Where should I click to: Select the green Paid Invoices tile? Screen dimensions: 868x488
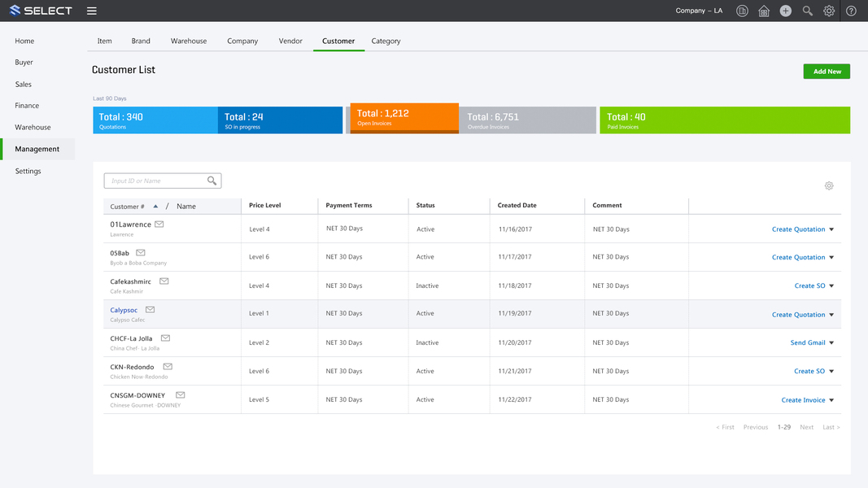click(x=725, y=120)
